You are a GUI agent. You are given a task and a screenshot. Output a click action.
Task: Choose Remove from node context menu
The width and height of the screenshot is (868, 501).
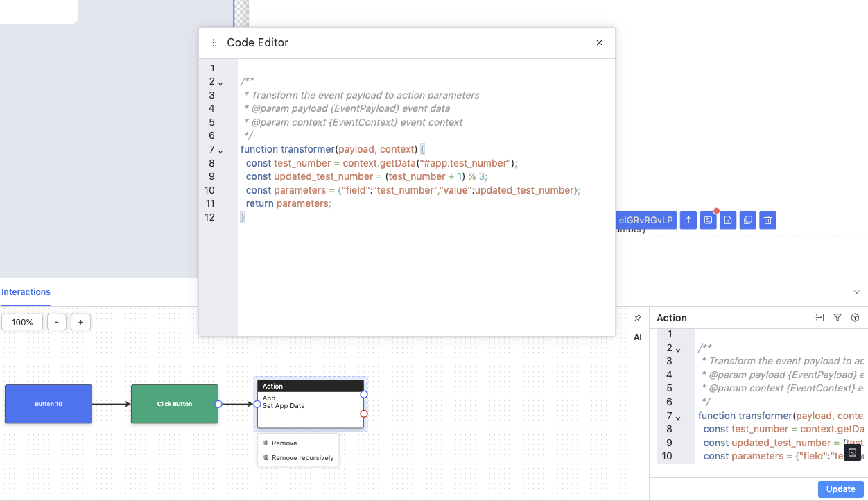click(284, 443)
